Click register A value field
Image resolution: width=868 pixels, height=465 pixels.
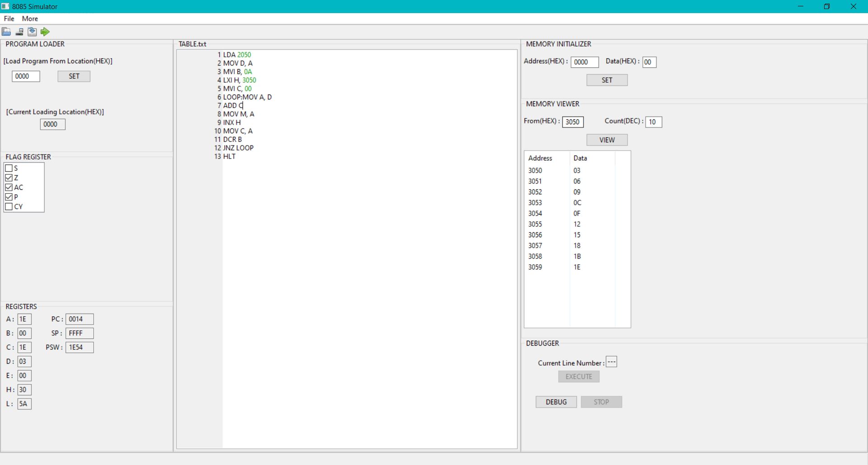click(24, 319)
